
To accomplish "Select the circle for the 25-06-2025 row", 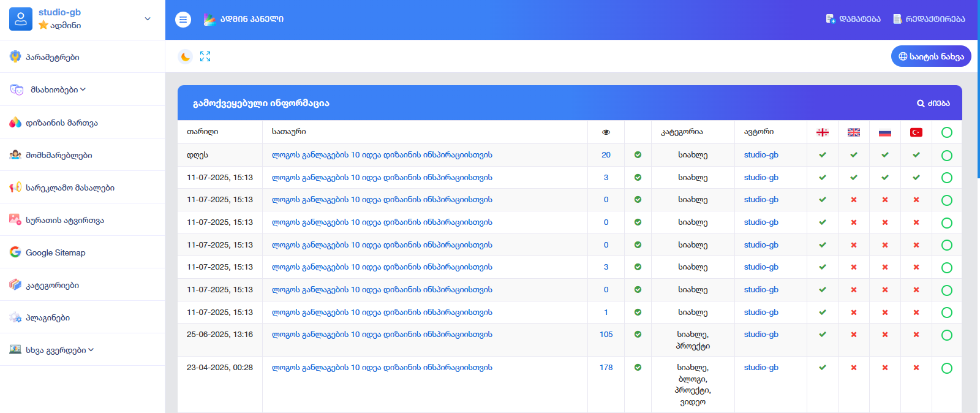I will [x=946, y=335].
